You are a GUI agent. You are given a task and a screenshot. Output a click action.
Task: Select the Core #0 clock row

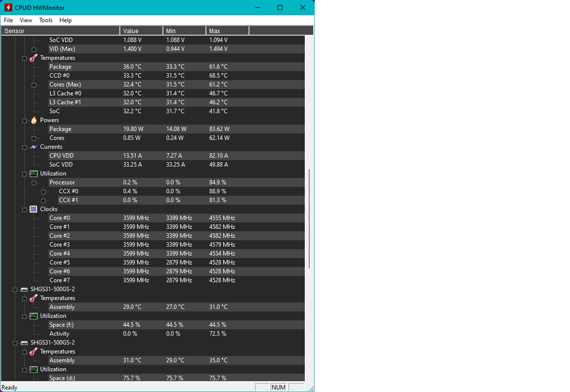pyautogui.click(x=177, y=218)
